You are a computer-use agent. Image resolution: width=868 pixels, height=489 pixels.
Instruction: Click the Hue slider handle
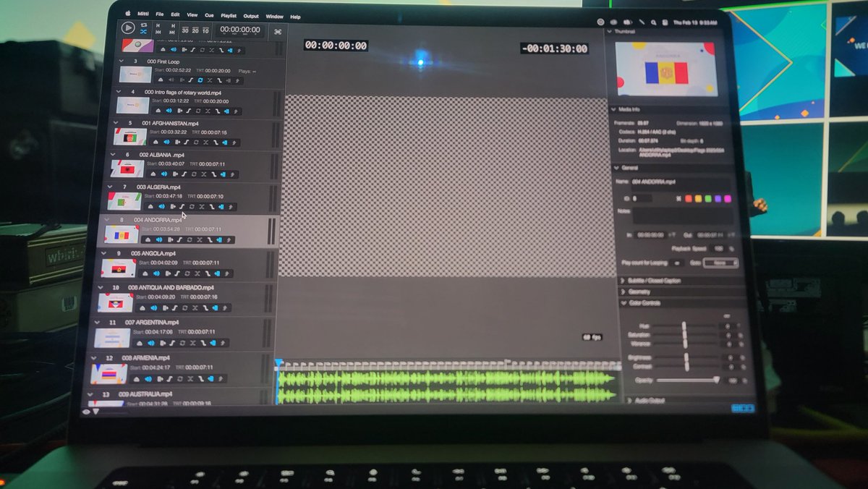(684, 326)
